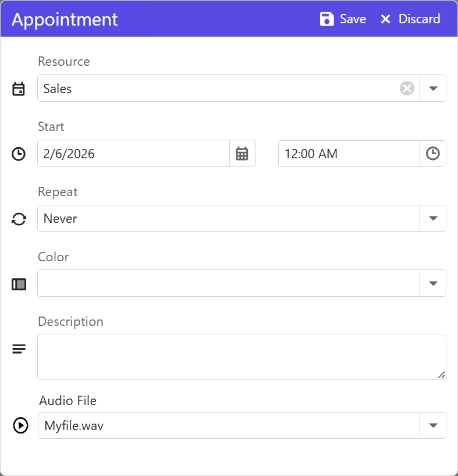Click the Description lines icon
This screenshot has height=476, width=458.
click(19, 349)
